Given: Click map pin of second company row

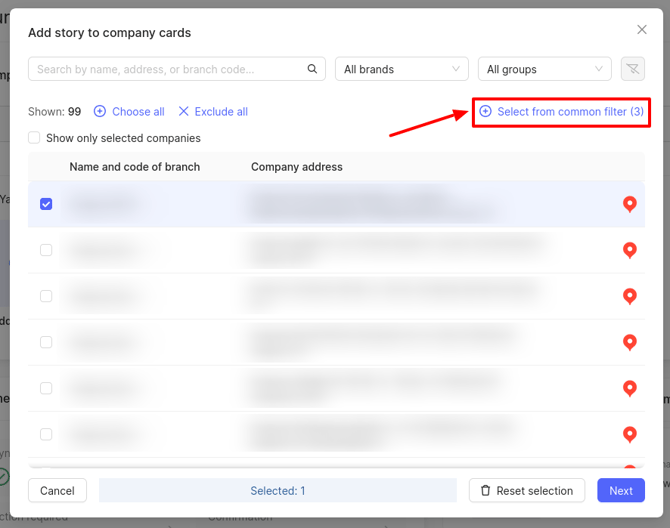Looking at the screenshot, I should 630,250.
